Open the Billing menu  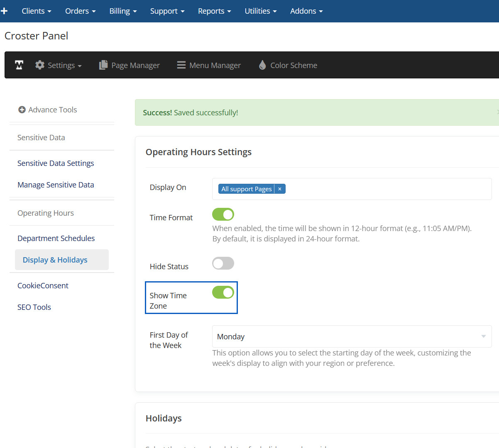pos(123,11)
